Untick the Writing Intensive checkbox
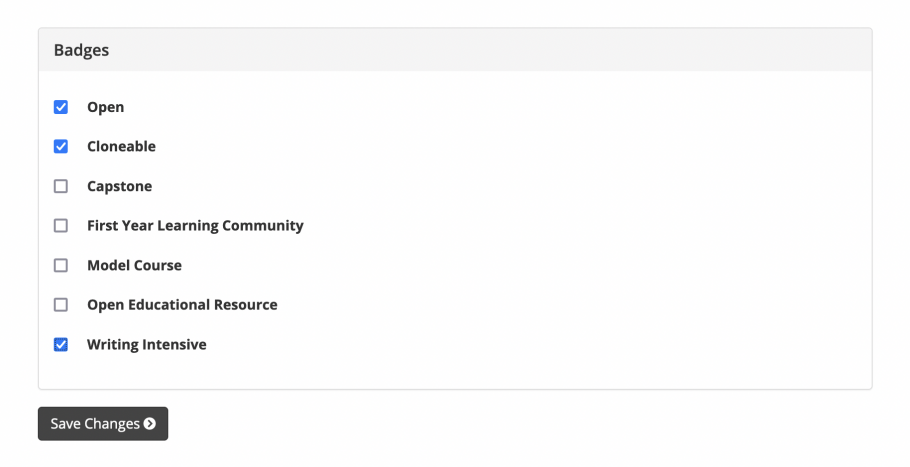 (61, 345)
